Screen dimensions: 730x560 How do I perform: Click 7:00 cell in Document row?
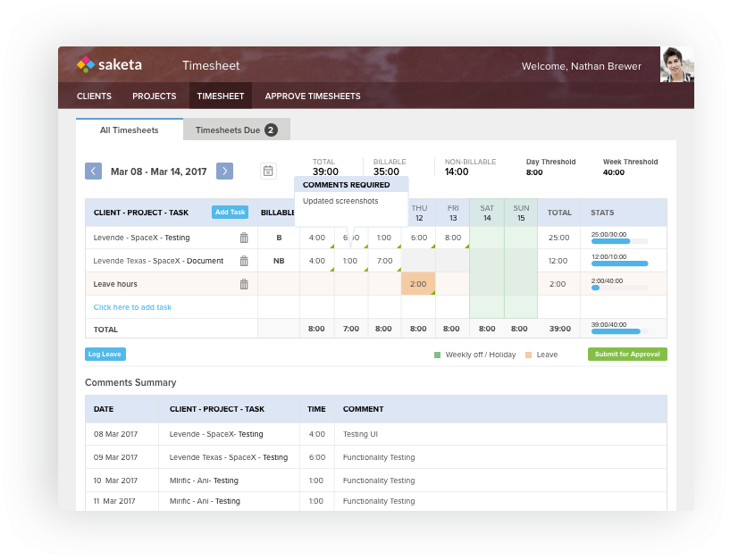384,261
